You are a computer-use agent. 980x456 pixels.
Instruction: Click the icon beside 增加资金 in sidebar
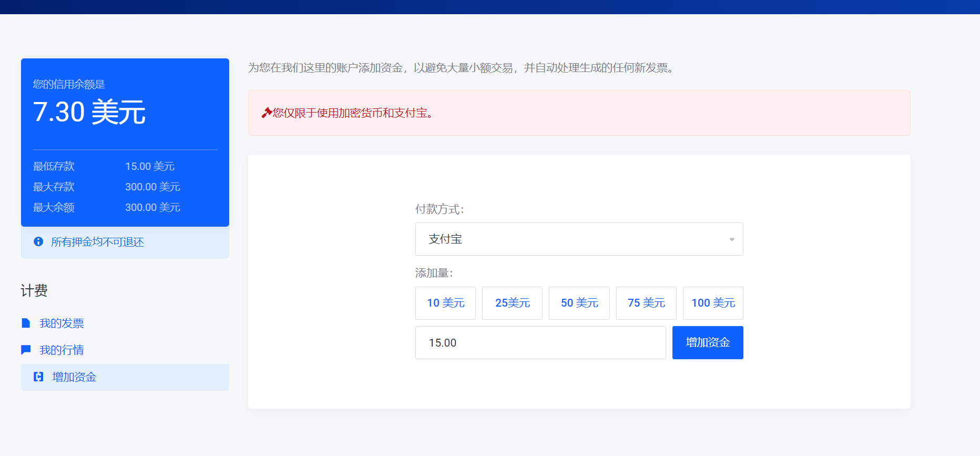coord(38,377)
